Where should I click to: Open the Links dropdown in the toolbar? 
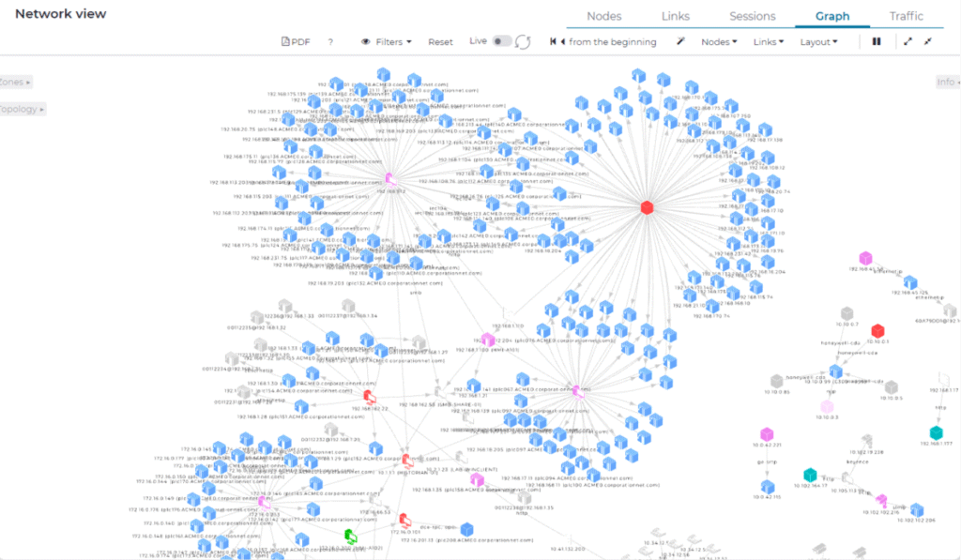click(769, 42)
